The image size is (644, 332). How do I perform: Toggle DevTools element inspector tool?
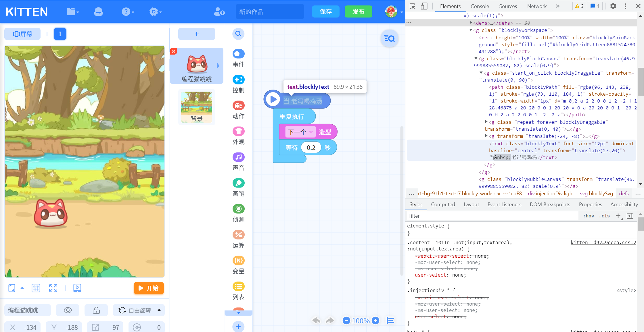[x=413, y=6]
